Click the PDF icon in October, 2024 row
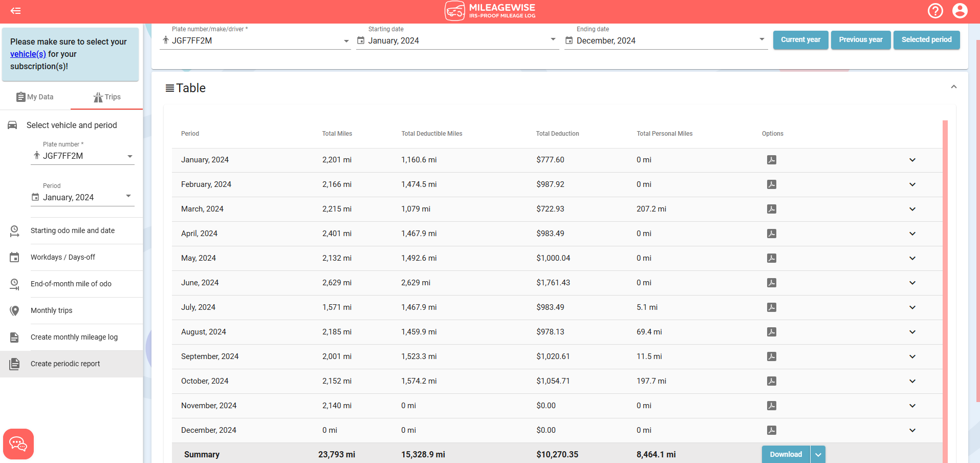The height and width of the screenshot is (463, 980). (x=772, y=381)
